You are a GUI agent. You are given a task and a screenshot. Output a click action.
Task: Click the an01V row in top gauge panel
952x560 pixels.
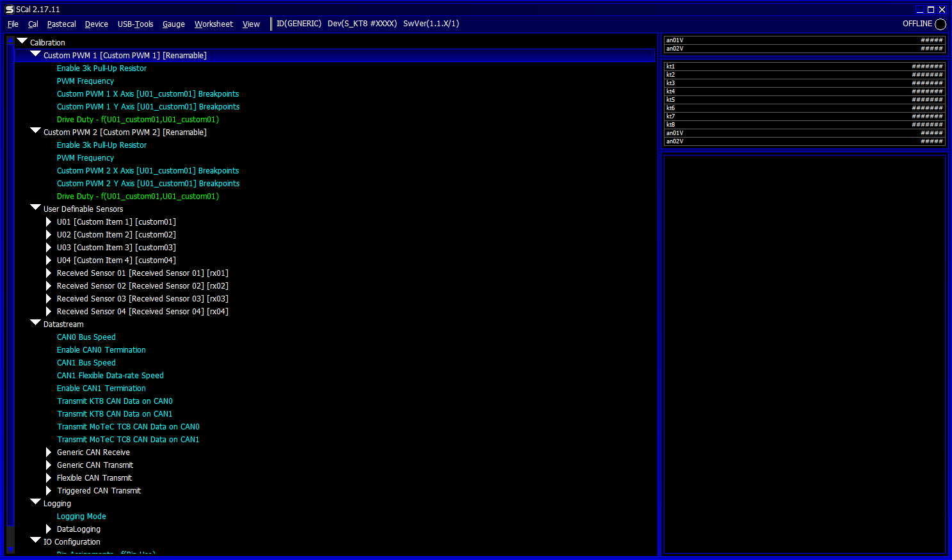pyautogui.click(x=804, y=40)
